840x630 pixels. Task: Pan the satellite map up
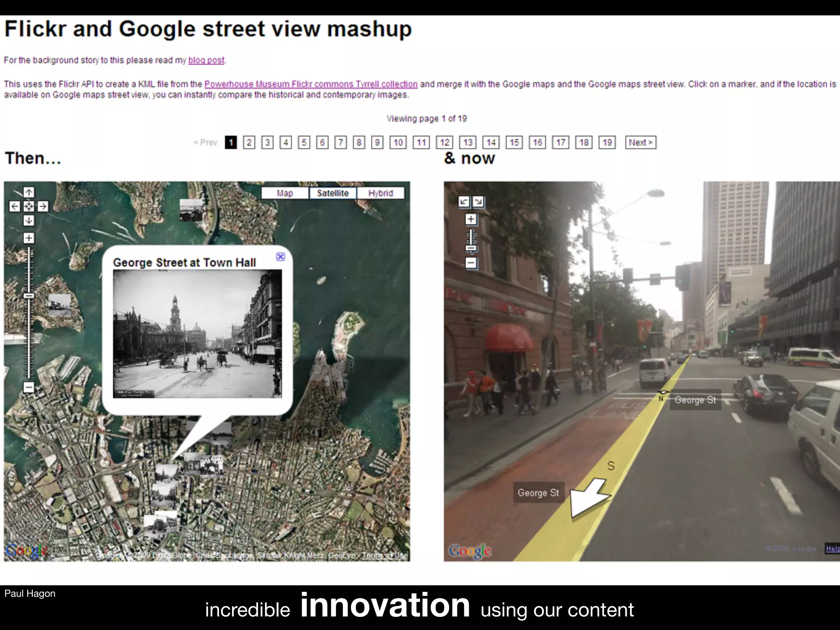pyautogui.click(x=29, y=192)
